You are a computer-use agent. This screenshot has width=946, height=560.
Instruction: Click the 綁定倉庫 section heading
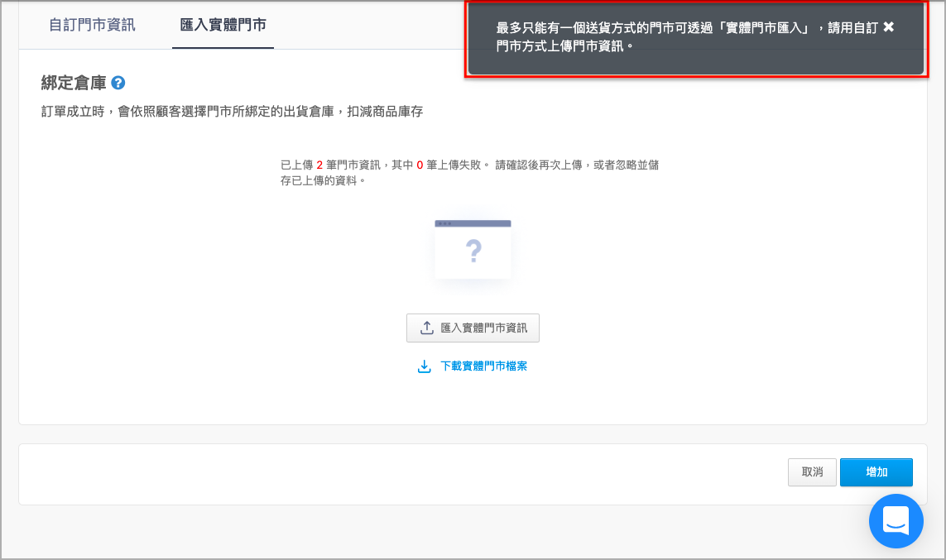(74, 83)
